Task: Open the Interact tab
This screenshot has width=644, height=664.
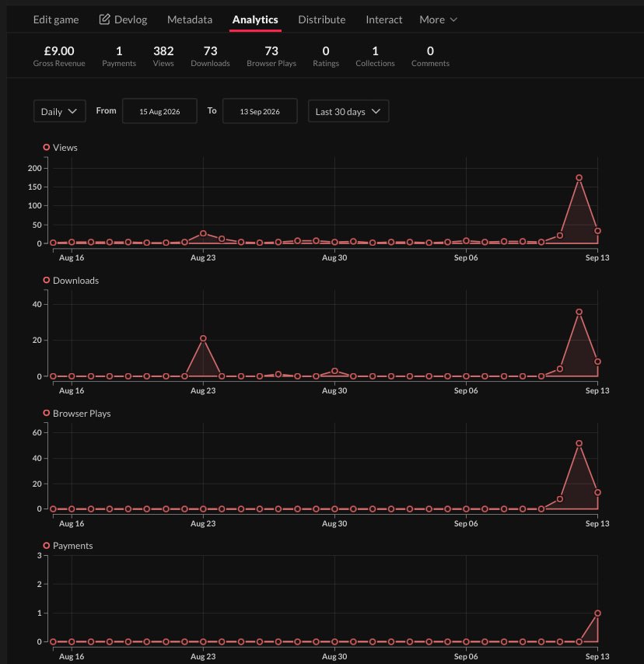Action: [384, 19]
